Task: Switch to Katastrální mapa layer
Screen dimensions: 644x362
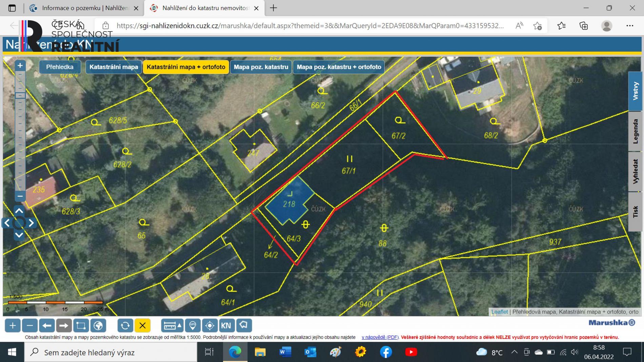Action: (114, 67)
